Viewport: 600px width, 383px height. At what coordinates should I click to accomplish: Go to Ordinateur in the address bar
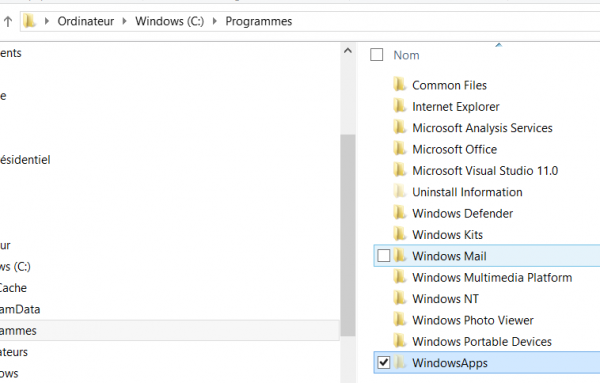click(86, 21)
